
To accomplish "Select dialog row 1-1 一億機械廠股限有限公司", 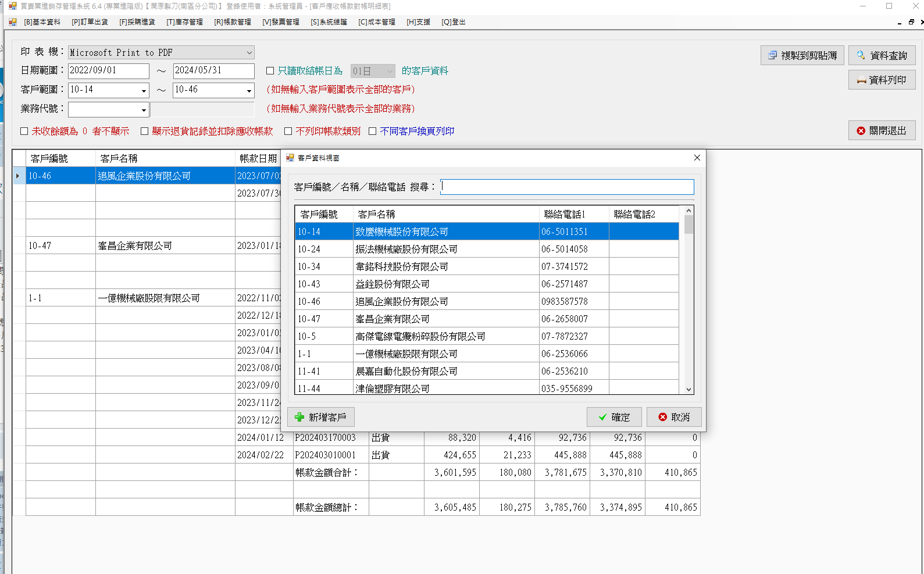I will click(x=487, y=354).
